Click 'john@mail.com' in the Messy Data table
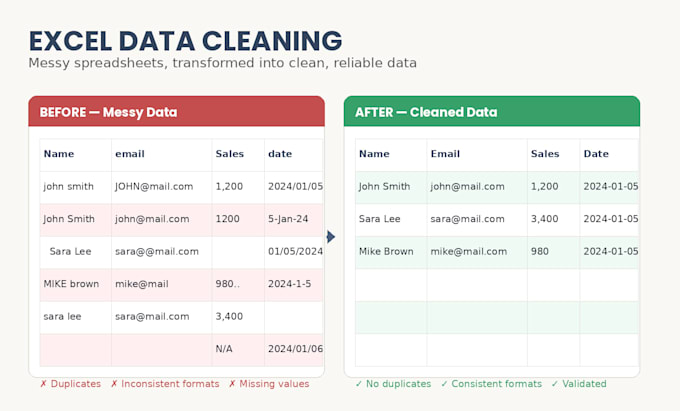The height and width of the screenshot is (411, 680). click(152, 219)
